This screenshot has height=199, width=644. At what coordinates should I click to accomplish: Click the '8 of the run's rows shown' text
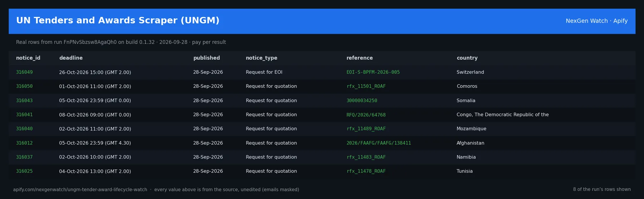[602, 189]
